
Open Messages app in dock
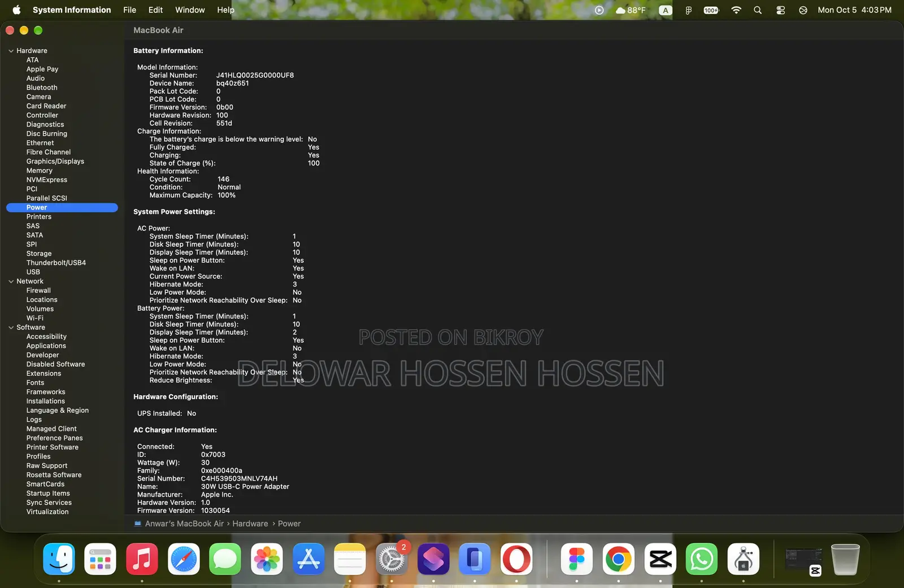coord(225,559)
